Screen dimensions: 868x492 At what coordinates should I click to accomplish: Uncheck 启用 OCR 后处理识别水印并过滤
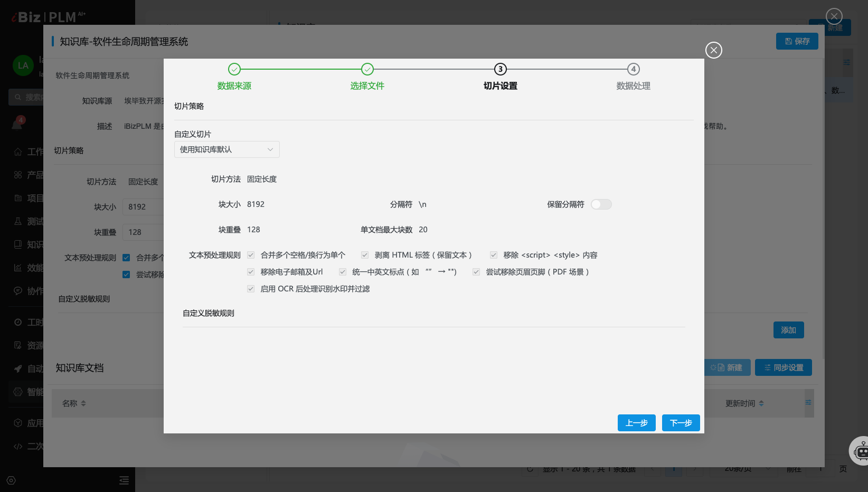click(251, 289)
